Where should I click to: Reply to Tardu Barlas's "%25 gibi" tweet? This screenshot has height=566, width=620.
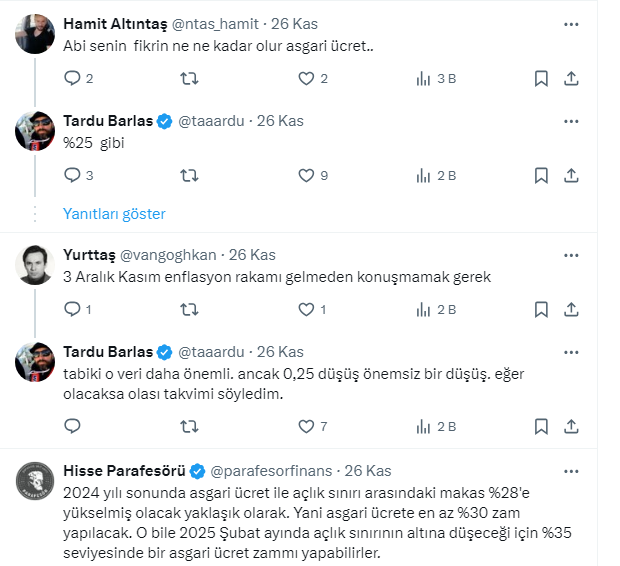click(x=71, y=175)
